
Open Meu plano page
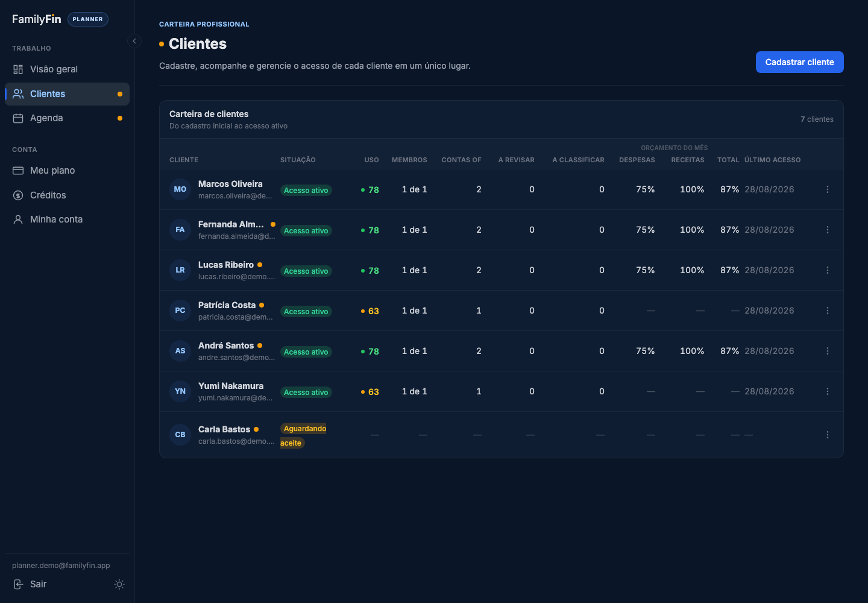click(67, 171)
